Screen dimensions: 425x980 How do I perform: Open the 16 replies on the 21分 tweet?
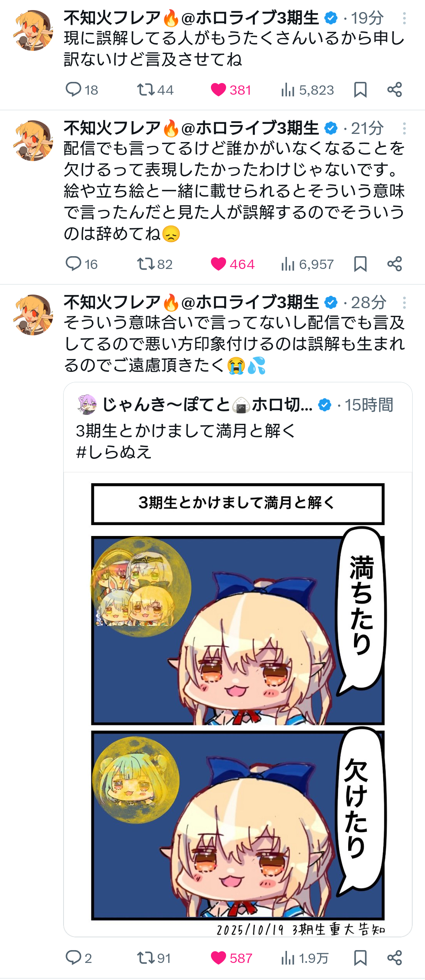click(81, 264)
